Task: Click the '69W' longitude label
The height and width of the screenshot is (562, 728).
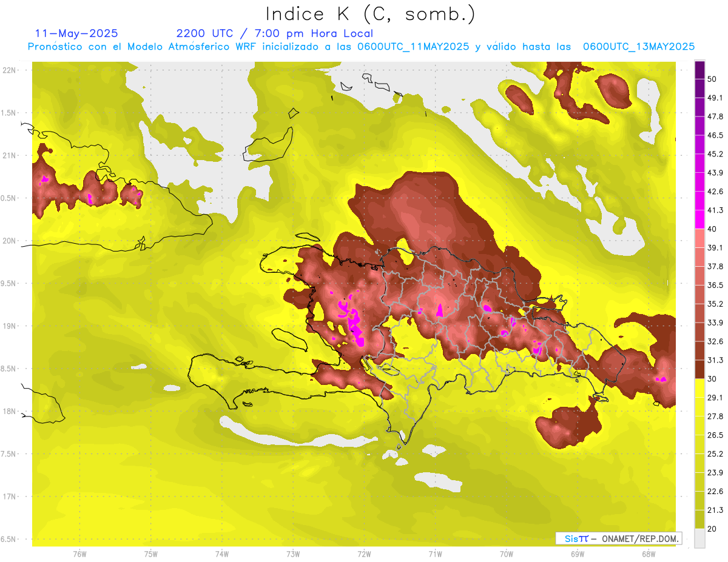Action: pos(578,554)
